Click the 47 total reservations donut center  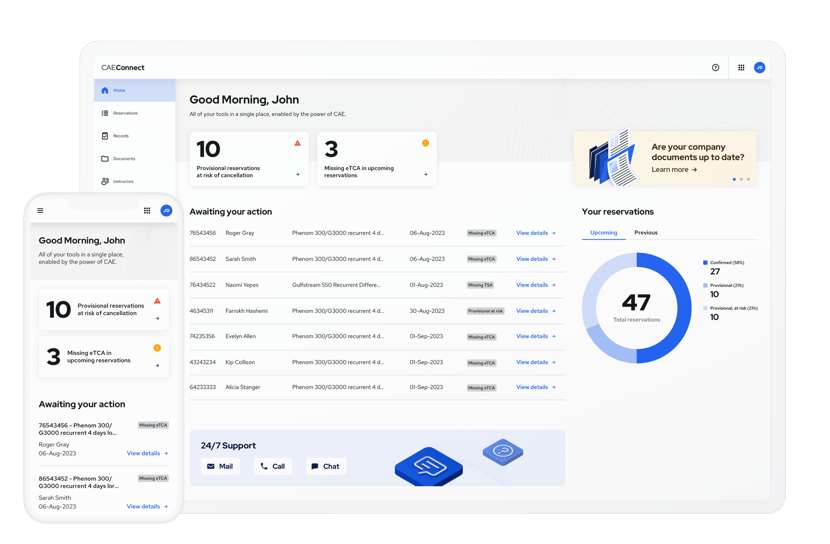click(636, 307)
